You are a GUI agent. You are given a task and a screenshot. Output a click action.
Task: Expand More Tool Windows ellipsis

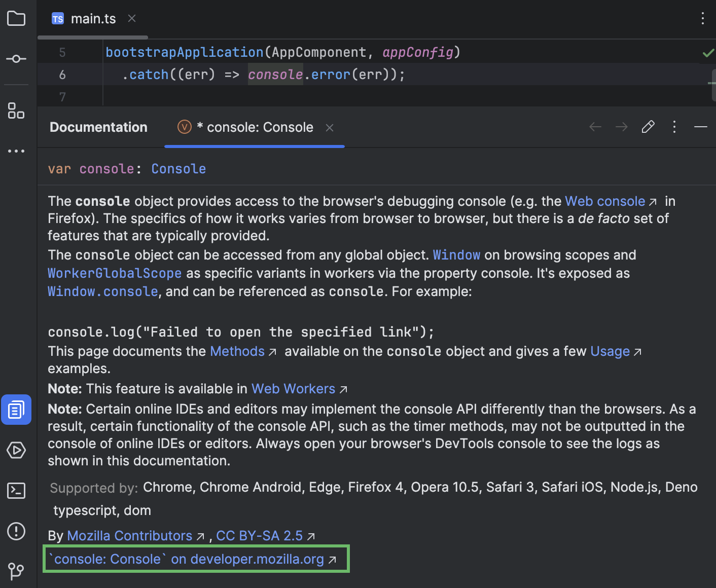click(16, 151)
